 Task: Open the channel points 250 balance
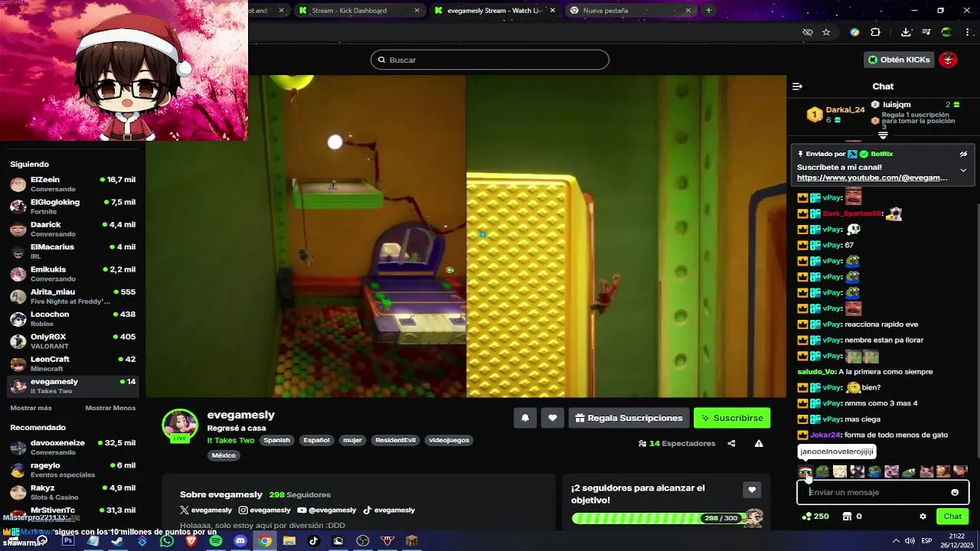click(815, 517)
